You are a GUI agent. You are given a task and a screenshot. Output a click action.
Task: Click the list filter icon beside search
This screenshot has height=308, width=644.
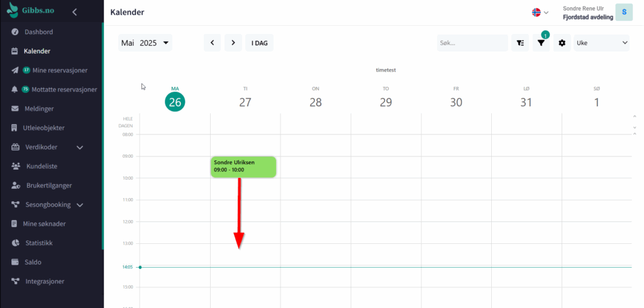coord(519,43)
